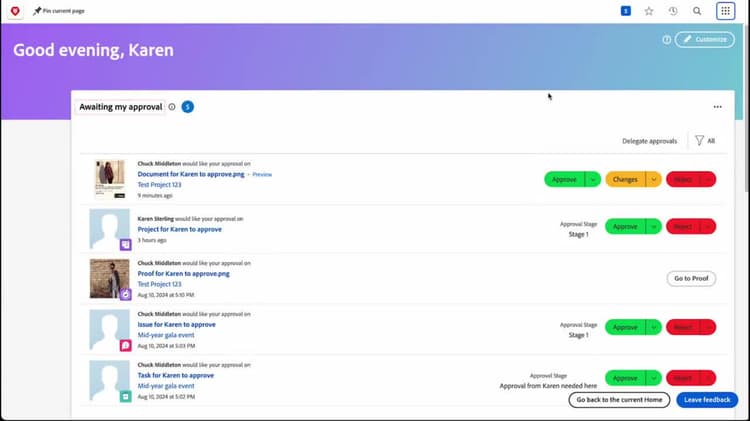The height and width of the screenshot is (421, 750).
Task: Open thumbnail of Proof for Karen to approve.png
Action: pos(110,278)
